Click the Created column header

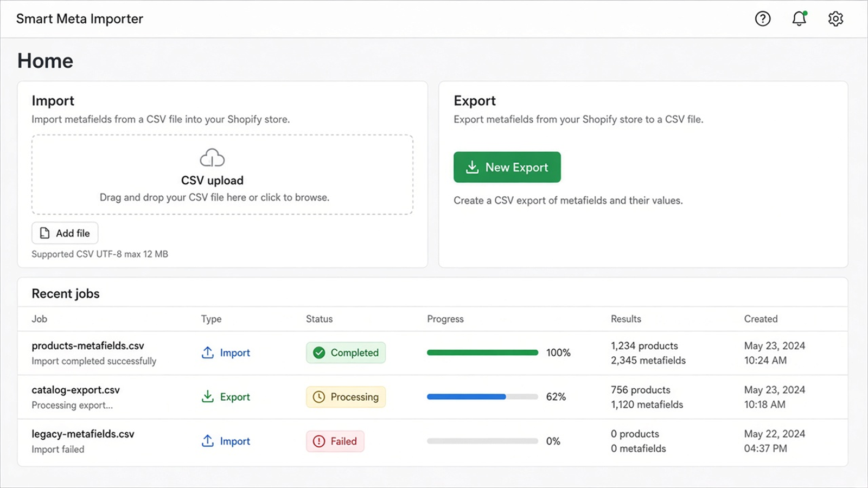[x=761, y=319]
